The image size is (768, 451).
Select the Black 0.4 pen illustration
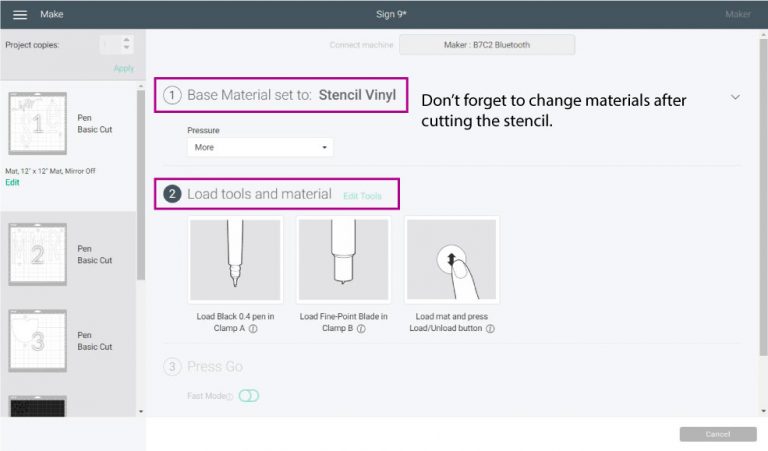(235, 260)
